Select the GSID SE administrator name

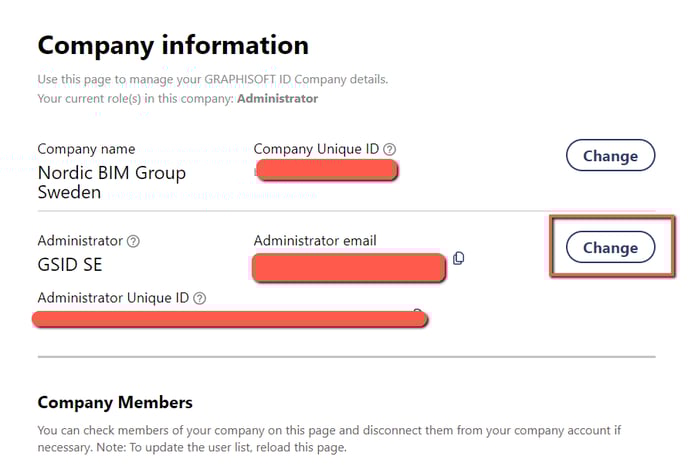point(70,265)
